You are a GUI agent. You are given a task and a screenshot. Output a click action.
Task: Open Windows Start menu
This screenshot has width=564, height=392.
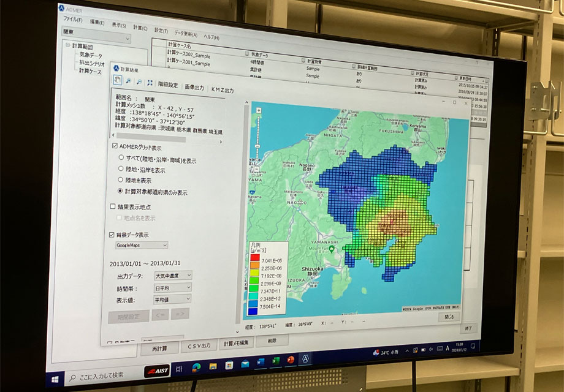55,379
